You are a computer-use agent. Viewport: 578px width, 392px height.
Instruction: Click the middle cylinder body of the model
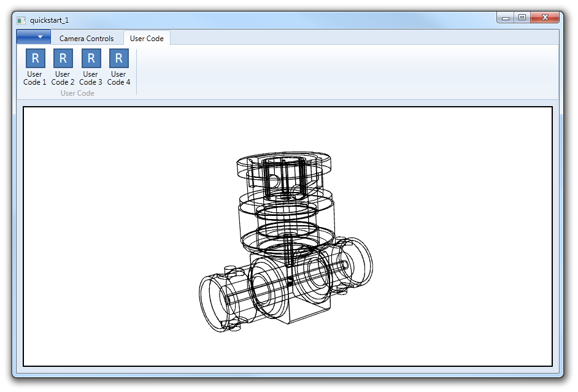tap(285, 221)
